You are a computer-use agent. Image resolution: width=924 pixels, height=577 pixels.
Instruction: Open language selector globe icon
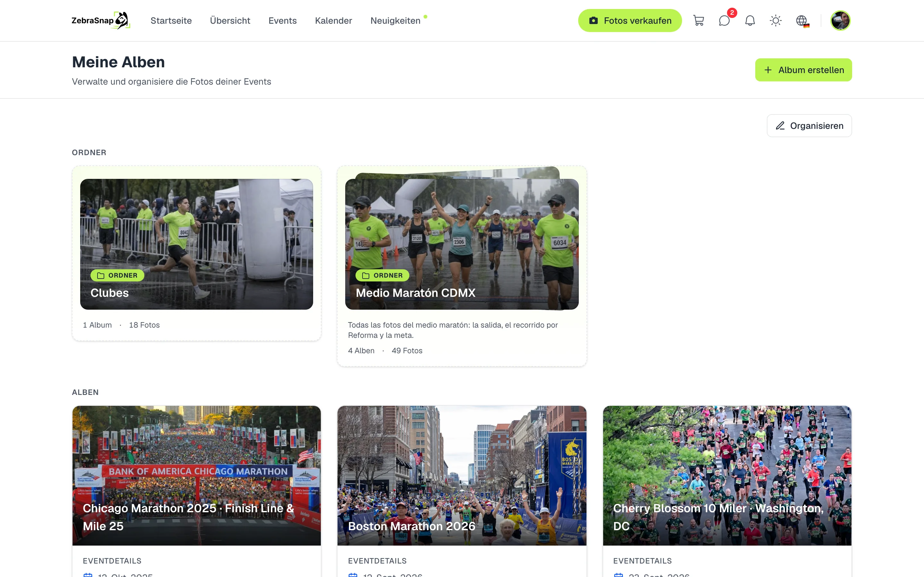tap(802, 21)
